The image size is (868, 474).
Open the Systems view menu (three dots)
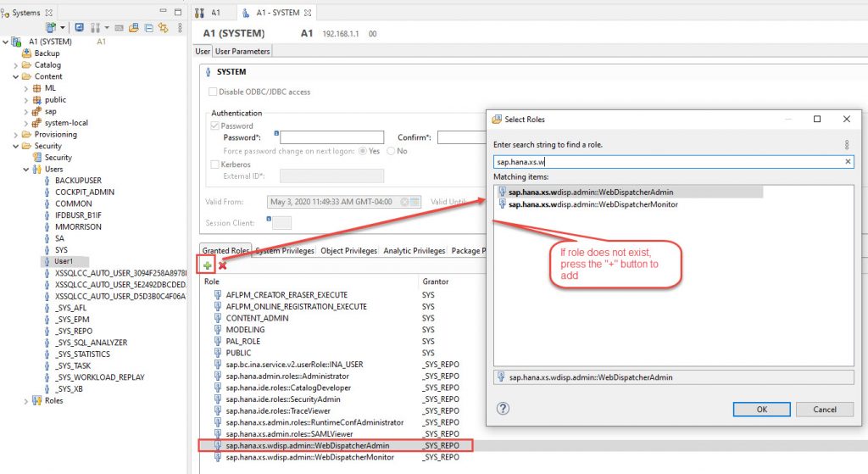pos(180,27)
